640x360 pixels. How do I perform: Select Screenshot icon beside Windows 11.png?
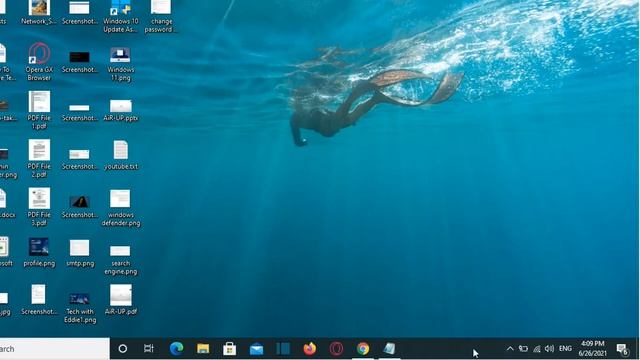tap(80, 62)
